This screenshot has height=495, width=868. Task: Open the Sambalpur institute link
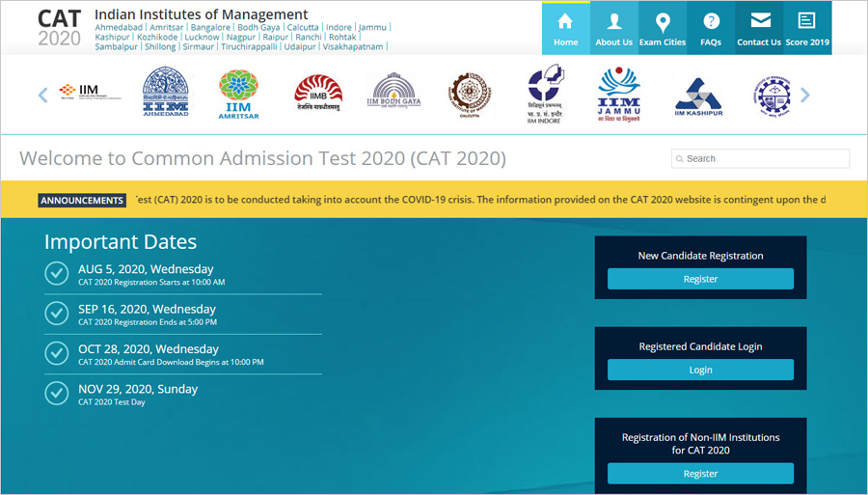click(117, 46)
